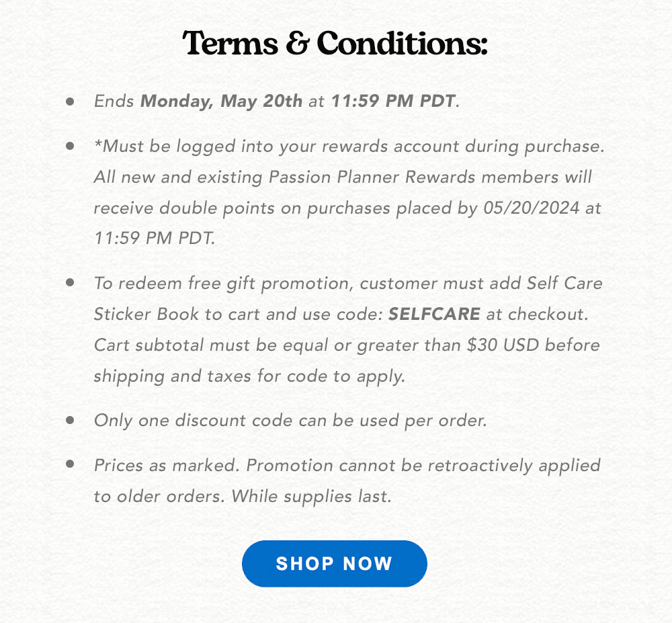Select the 05/20/2024 date text
The image size is (672, 623).
pos(532,208)
